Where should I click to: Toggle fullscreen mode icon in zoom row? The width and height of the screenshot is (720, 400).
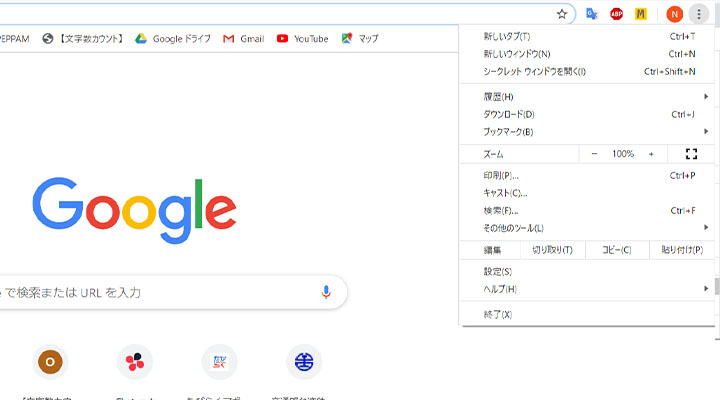691,154
